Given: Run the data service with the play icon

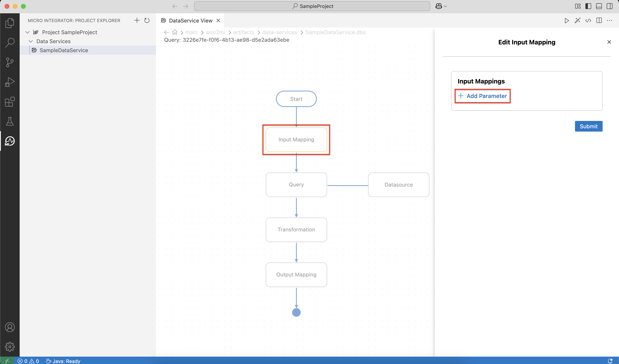Looking at the screenshot, I should point(566,21).
